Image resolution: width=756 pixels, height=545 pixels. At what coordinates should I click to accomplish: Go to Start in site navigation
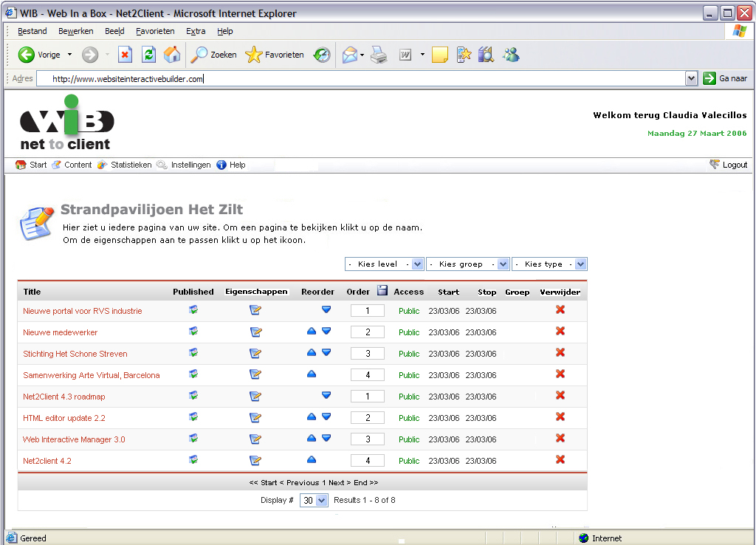(31, 165)
